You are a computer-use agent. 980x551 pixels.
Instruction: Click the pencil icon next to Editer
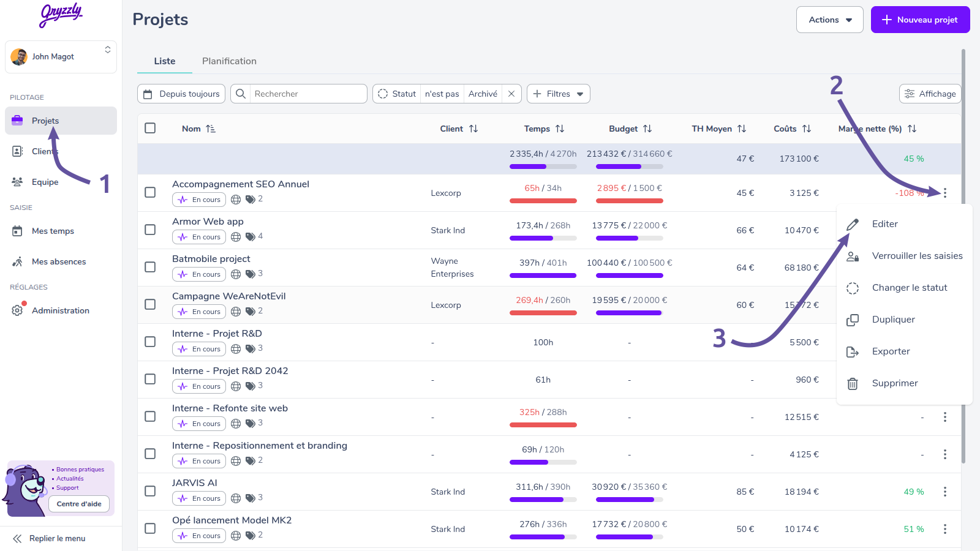coord(853,224)
